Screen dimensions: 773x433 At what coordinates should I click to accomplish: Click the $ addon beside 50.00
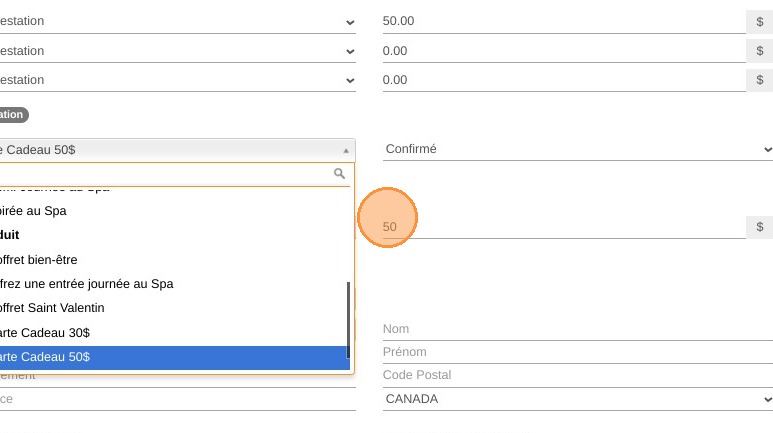pyautogui.click(x=760, y=22)
